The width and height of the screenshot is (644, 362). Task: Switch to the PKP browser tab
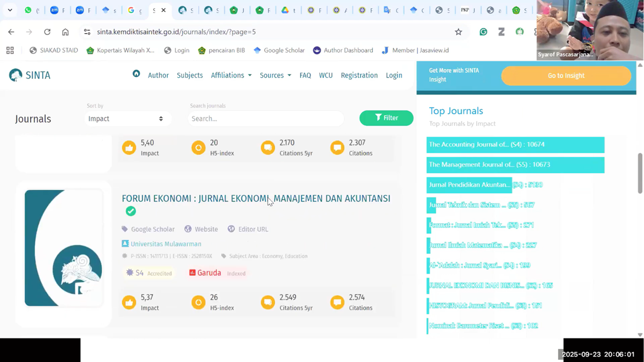[x=468, y=10]
